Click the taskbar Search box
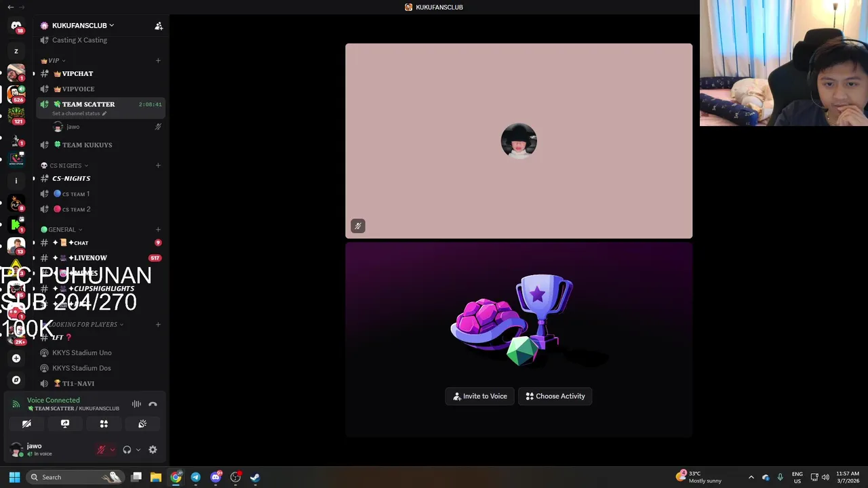868x488 pixels. (75, 477)
